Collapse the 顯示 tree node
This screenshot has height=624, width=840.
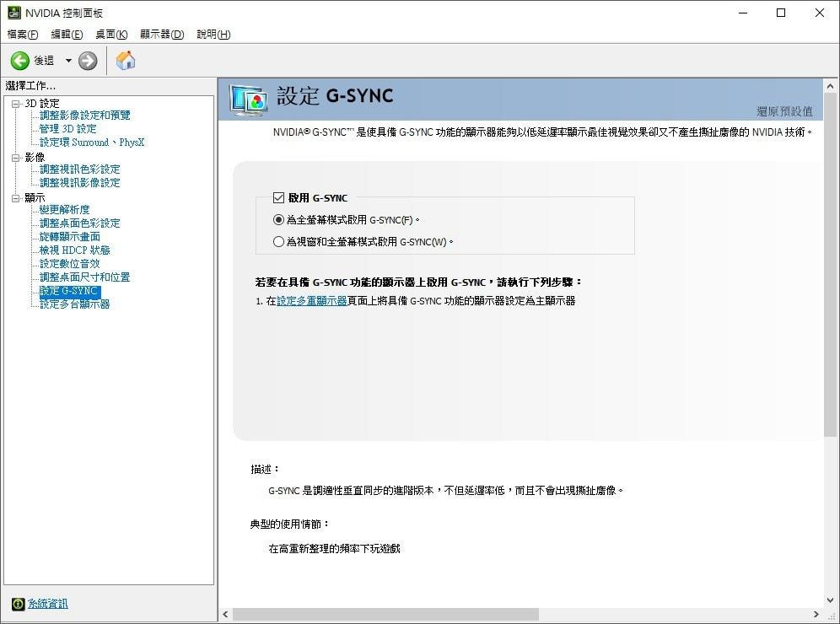coord(16,198)
